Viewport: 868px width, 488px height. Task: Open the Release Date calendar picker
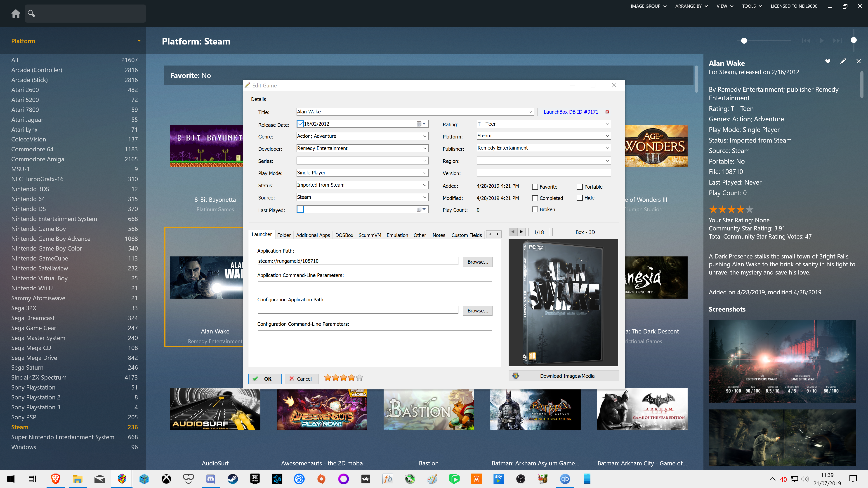[422, 124]
